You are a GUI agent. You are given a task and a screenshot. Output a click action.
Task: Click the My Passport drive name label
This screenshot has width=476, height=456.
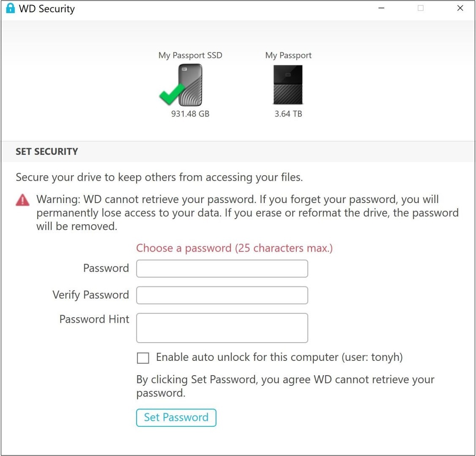tap(288, 55)
